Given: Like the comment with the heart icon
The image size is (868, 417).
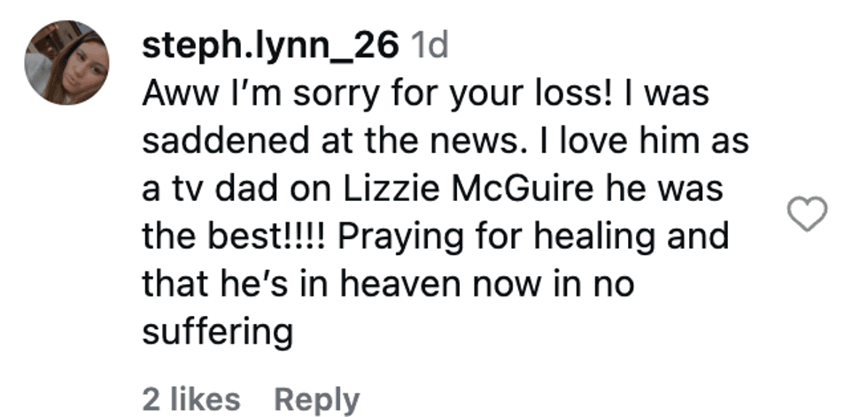Looking at the screenshot, I should [x=807, y=214].
